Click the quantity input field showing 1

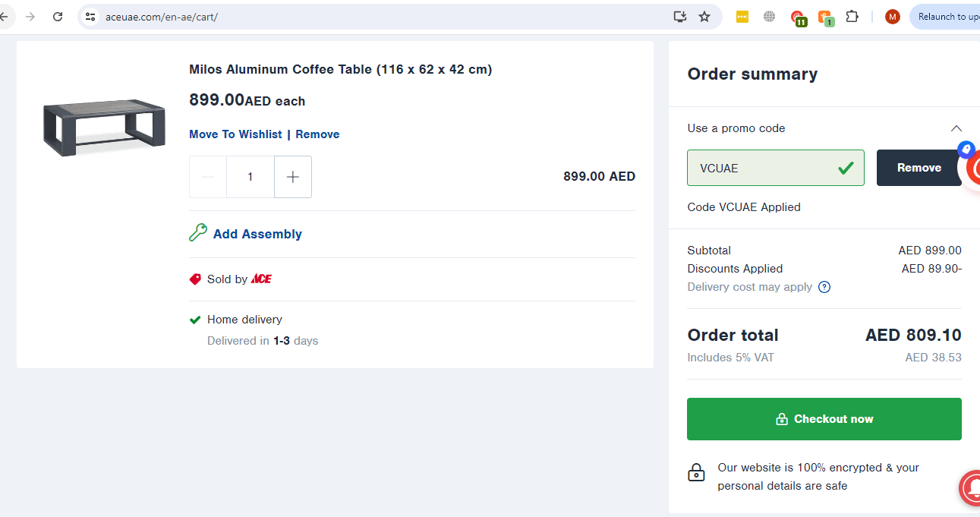click(250, 176)
